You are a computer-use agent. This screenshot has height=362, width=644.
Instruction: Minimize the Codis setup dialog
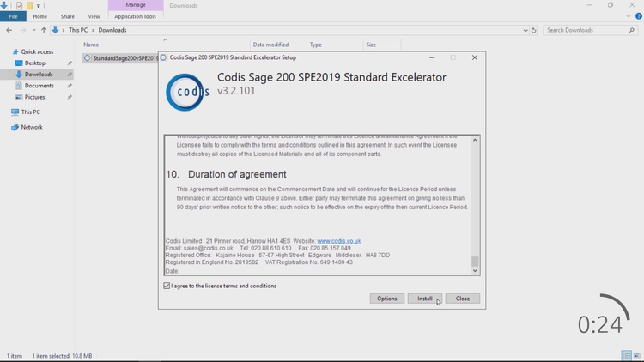pos(432,57)
